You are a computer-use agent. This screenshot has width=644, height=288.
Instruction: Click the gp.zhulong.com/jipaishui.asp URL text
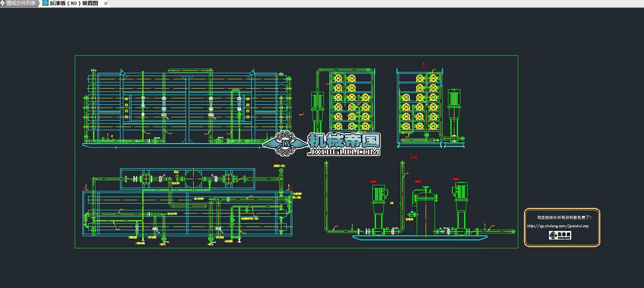[x=558, y=226]
